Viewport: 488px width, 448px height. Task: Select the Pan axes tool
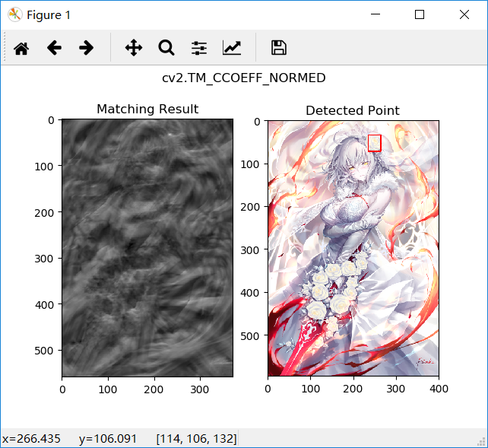pos(134,48)
